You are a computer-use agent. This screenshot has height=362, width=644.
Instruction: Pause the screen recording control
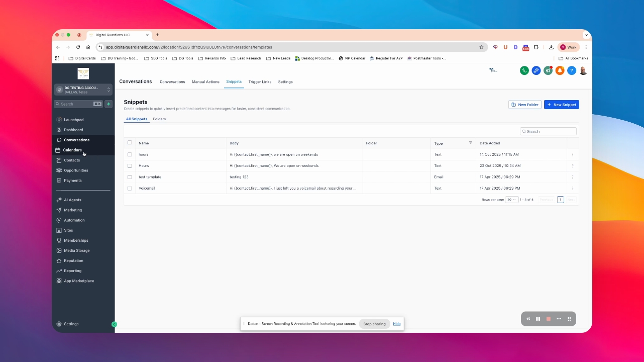coord(538,319)
